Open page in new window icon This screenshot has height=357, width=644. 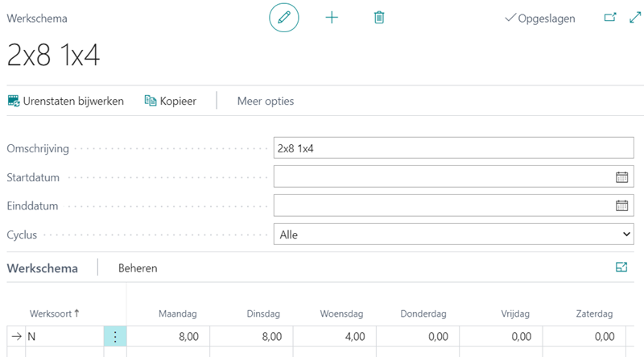click(609, 18)
